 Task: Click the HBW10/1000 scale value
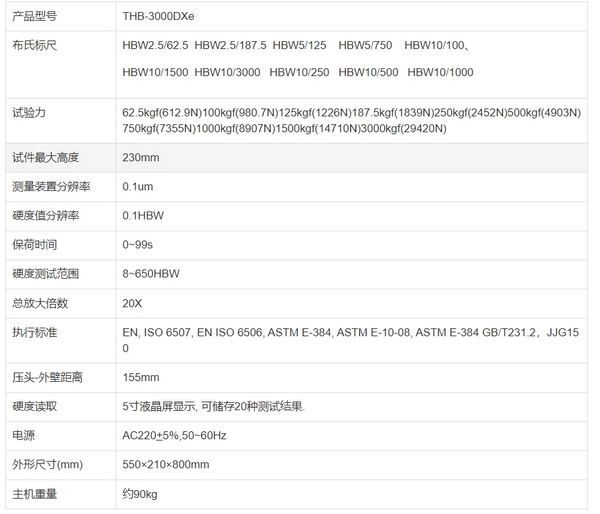(440, 72)
